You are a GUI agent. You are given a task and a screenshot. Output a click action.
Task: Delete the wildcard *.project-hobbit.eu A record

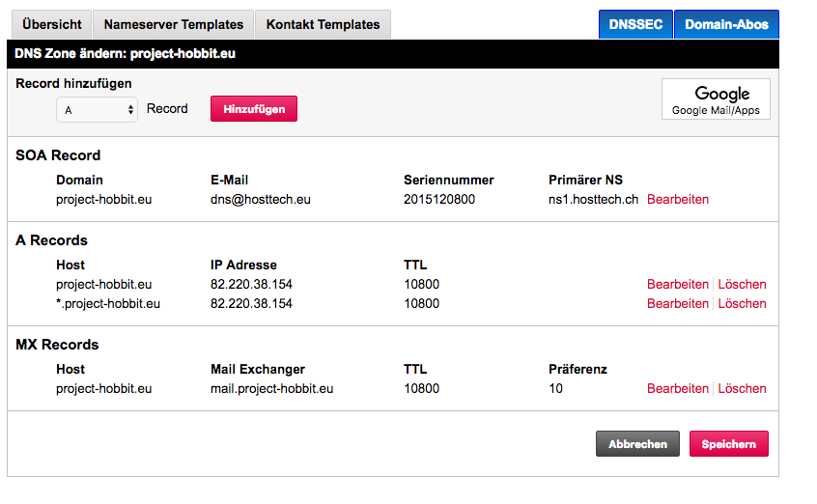click(743, 304)
